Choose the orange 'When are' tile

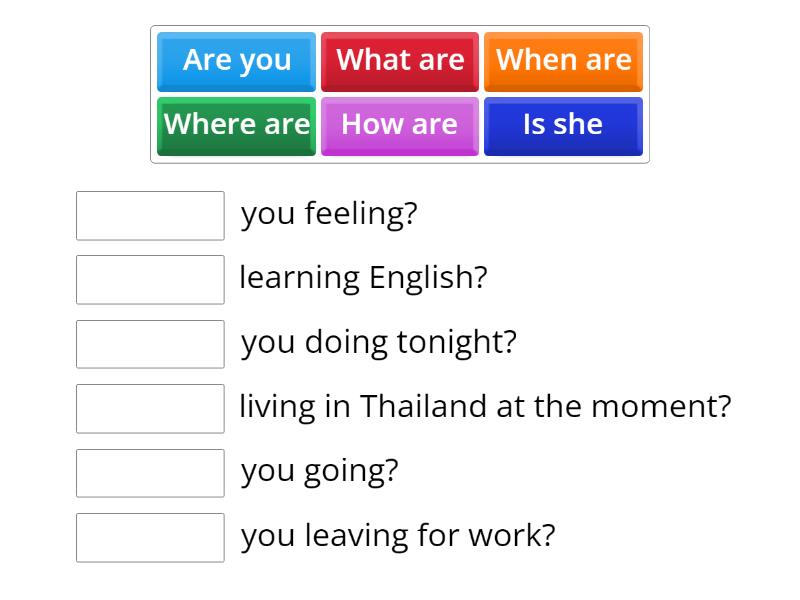(x=563, y=62)
